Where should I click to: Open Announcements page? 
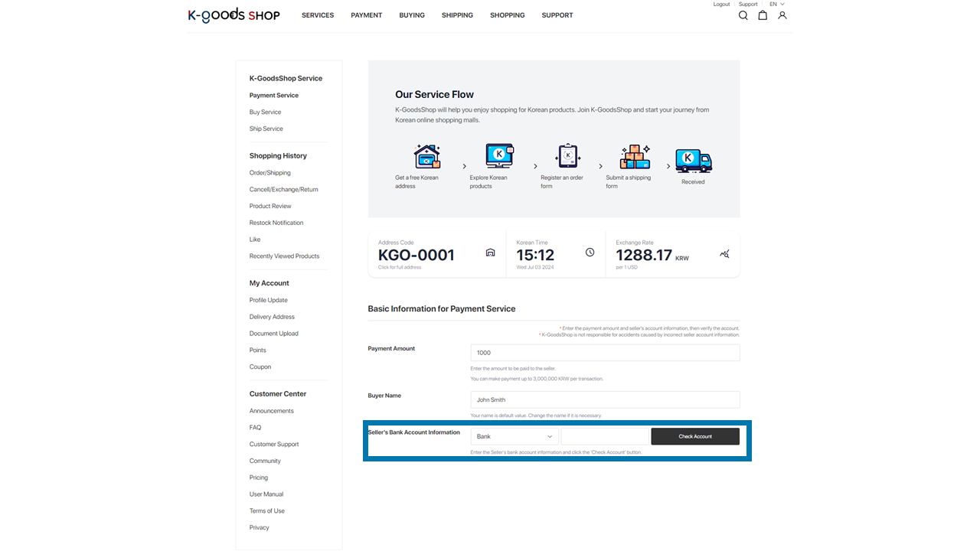271,412
